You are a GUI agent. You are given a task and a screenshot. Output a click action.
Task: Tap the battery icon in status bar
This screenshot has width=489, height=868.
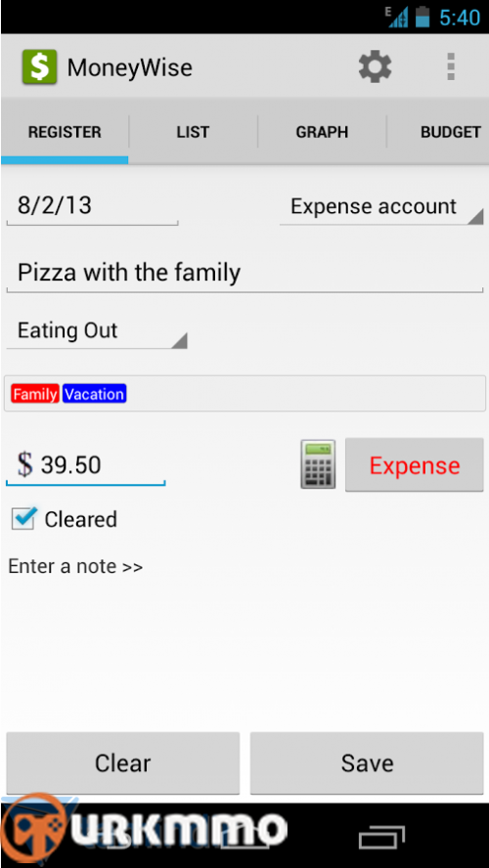point(422,17)
